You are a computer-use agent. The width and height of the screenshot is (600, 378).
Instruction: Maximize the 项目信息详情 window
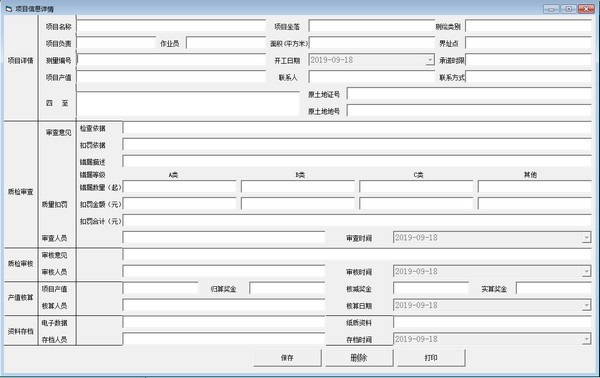(x=569, y=9)
